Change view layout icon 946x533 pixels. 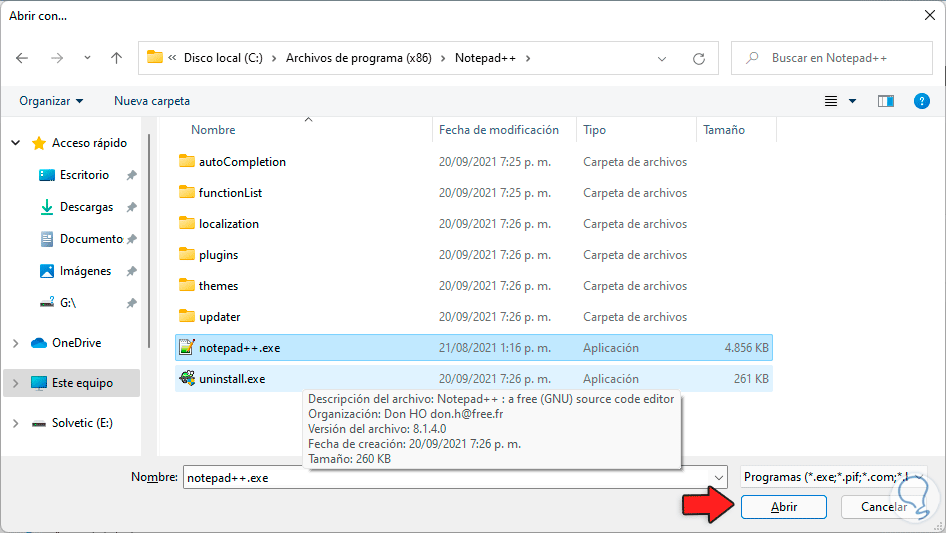(831, 101)
